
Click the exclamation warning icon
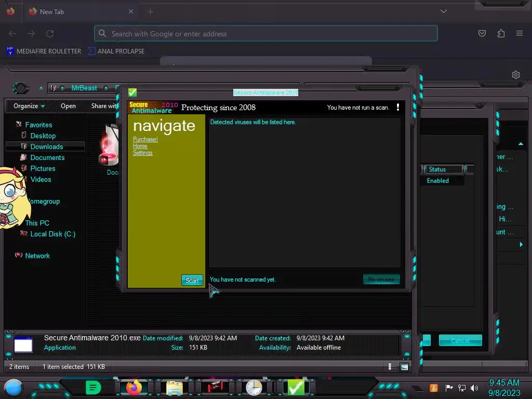398,107
